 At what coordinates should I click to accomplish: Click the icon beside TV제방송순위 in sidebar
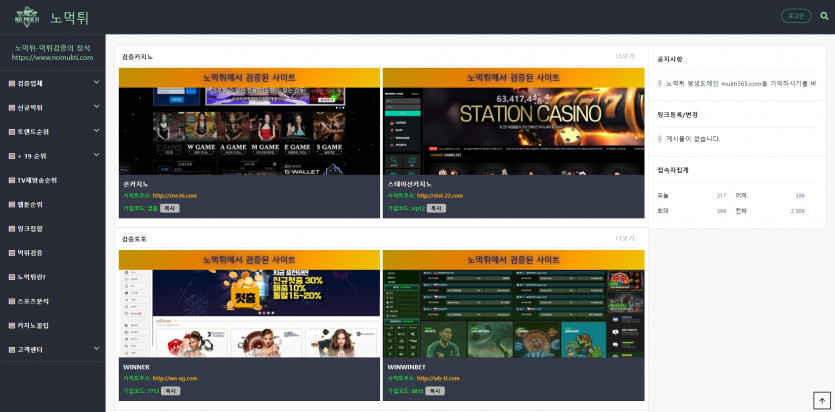pyautogui.click(x=11, y=180)
